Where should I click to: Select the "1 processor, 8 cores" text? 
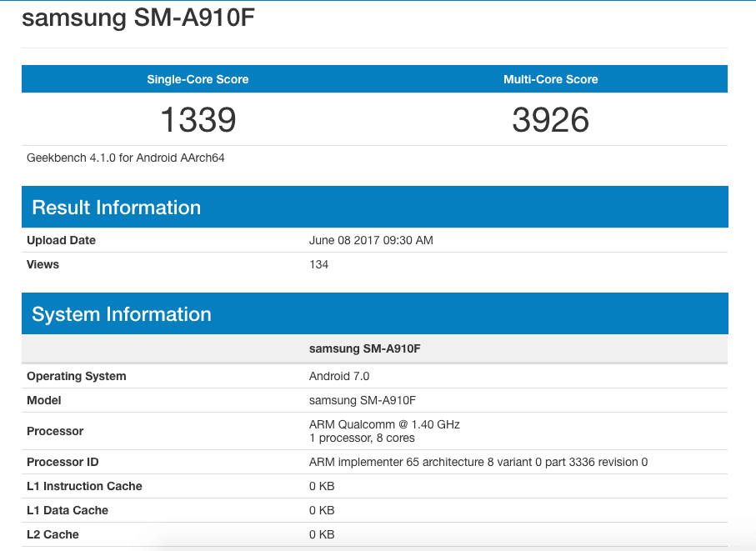click(362, 438)
